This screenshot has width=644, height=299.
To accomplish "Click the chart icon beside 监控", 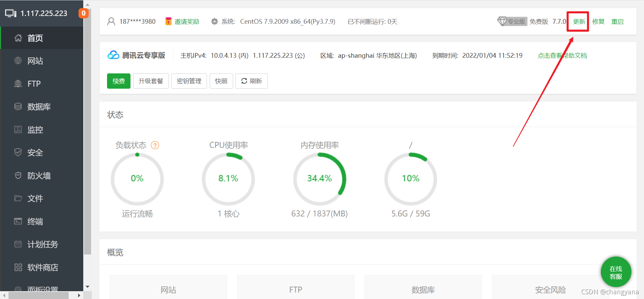I will [x=18, y=129].
